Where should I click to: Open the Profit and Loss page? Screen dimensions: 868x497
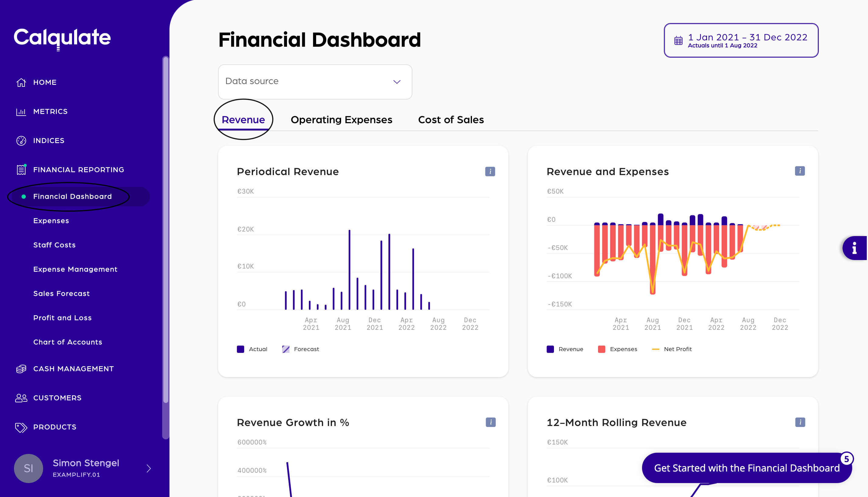[62, 317]
